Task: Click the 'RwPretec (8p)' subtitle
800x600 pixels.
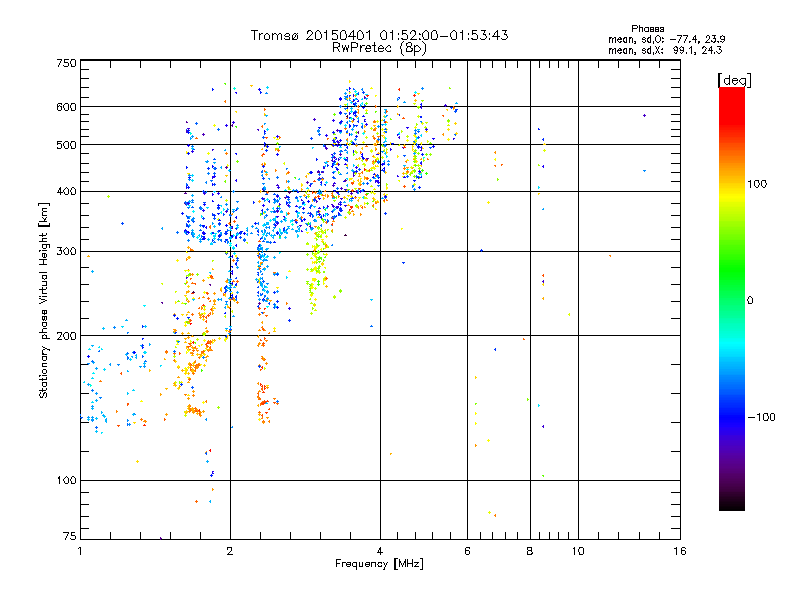Action: (380, 48)
